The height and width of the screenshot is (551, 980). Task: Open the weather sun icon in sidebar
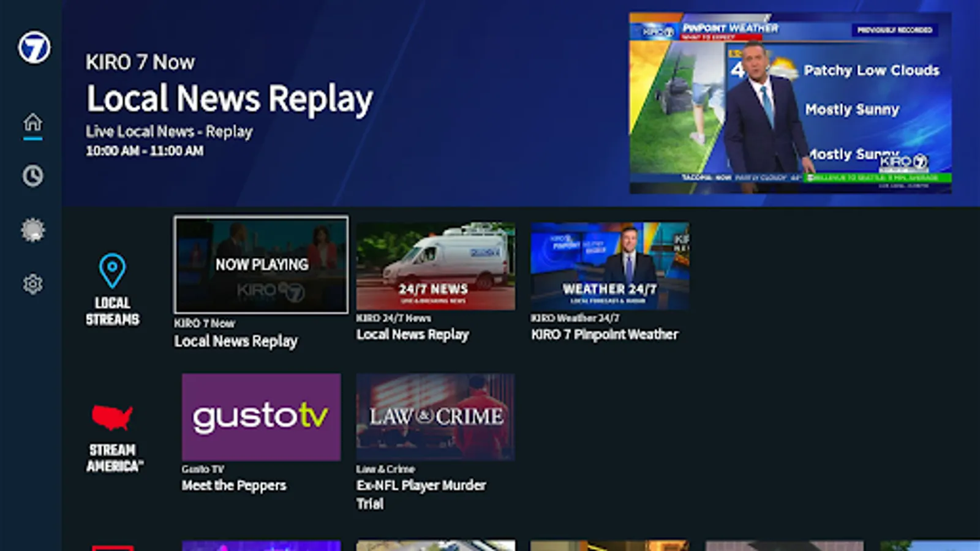(33, 230)
